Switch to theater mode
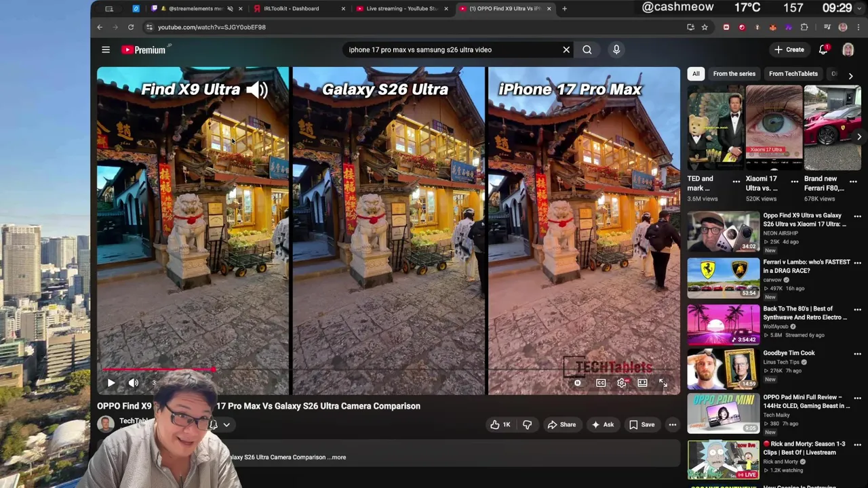 pos(642,383)
